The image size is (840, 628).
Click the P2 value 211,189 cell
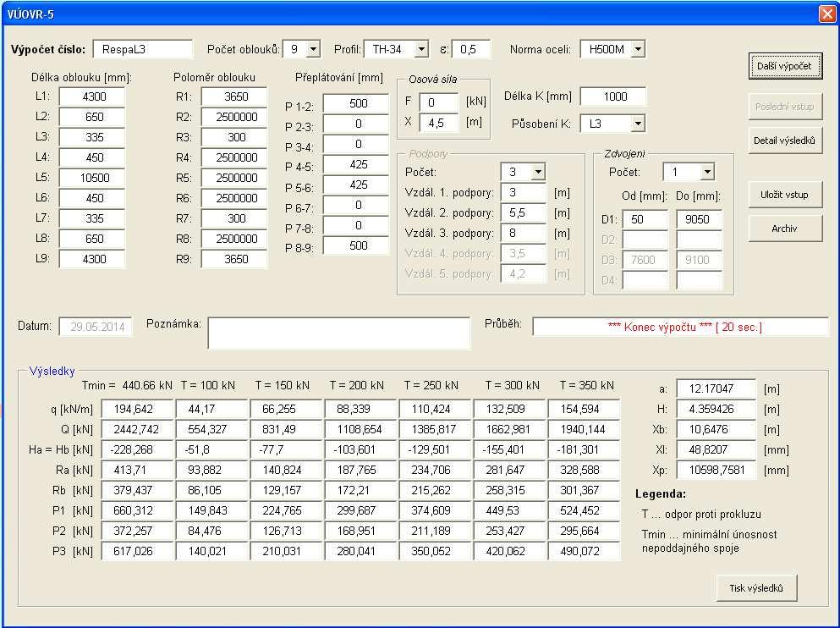[435, 532]
